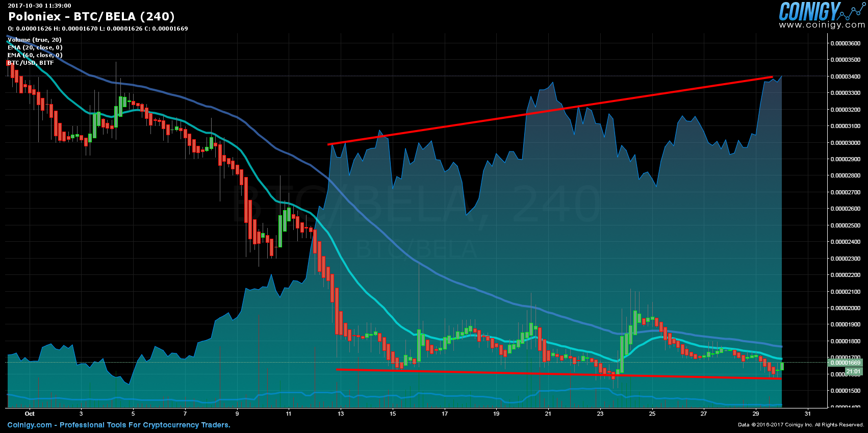Screen dimensions: 868x433
Task: Click price axis label 0.00002400
Action: coord(846,242)
